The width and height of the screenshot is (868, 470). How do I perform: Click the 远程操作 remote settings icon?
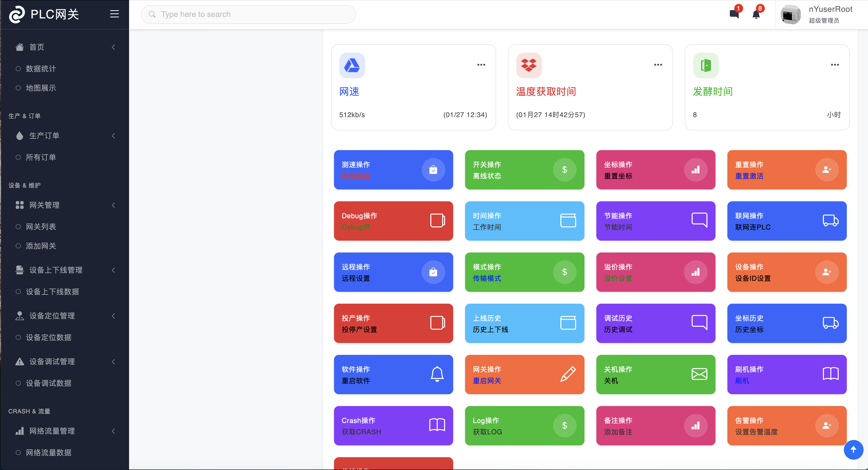[433, 273]
